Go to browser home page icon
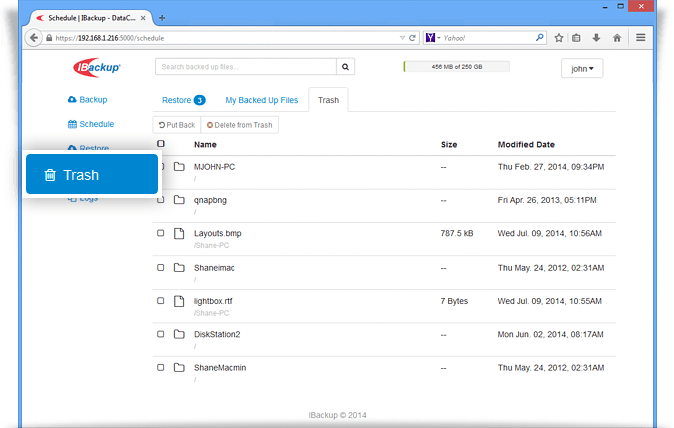This screenshot has width=674, height=428. click(x=617, y=38)
